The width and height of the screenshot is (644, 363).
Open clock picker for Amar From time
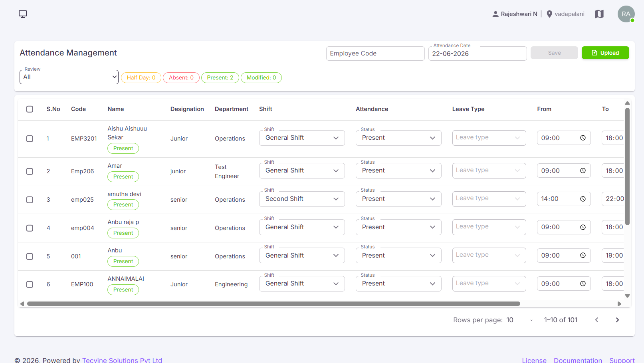pyautogui.click(x=583, y=171)
